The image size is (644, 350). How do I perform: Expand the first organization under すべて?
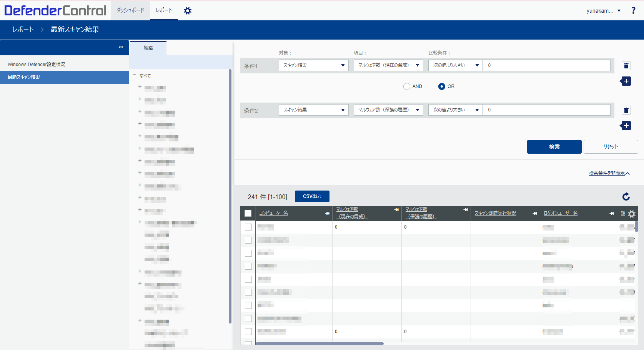pos(140,87)
